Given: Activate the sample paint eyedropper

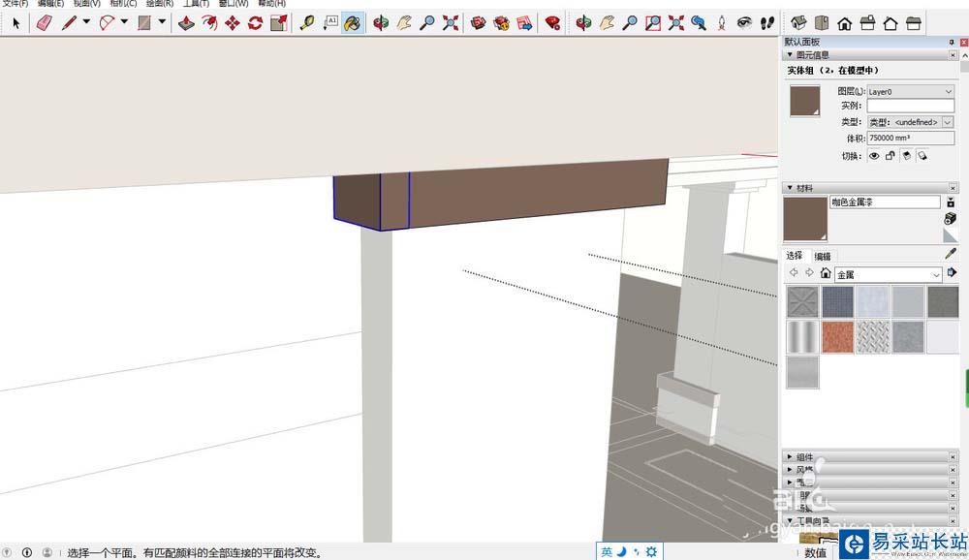Looking at the screenshot, I should click(x=951, y=254).
